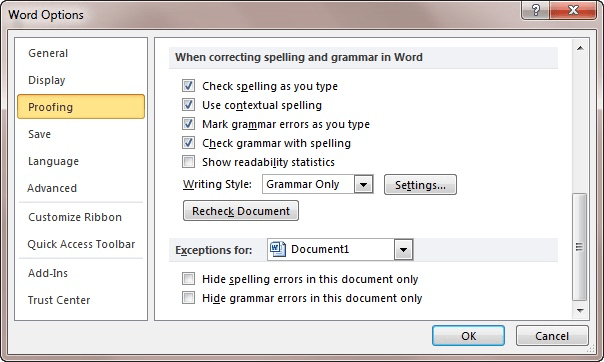Click the 'When correcting spelling and grammar' heading
This screenshot has height=362, width=604.
pos(299,57)
